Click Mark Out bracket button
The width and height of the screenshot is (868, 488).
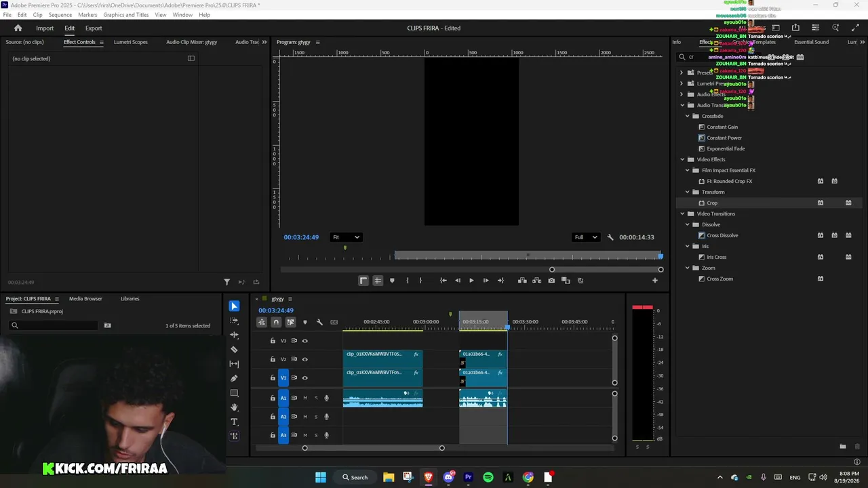point(420,281)
